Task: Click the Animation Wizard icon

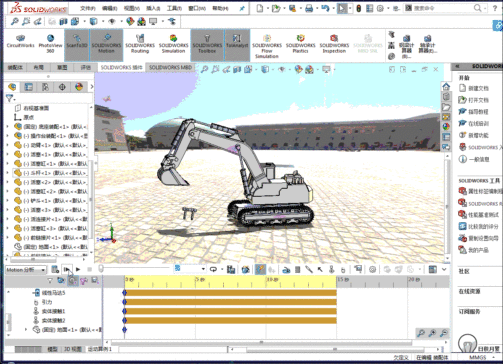Action: pyautogui.click(x=246, y=269)
